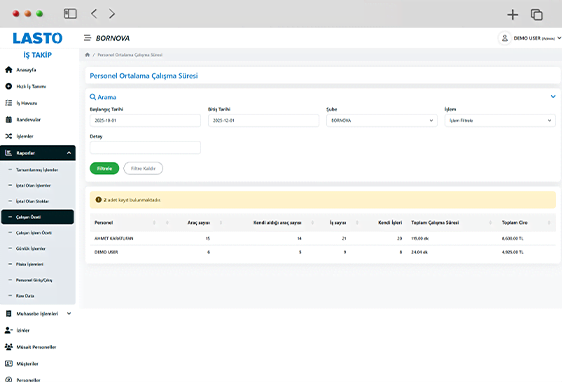The image size is (562, 382).
Task: Open Hızlı İş Tanımı plus icon
Action: [9, 86]
